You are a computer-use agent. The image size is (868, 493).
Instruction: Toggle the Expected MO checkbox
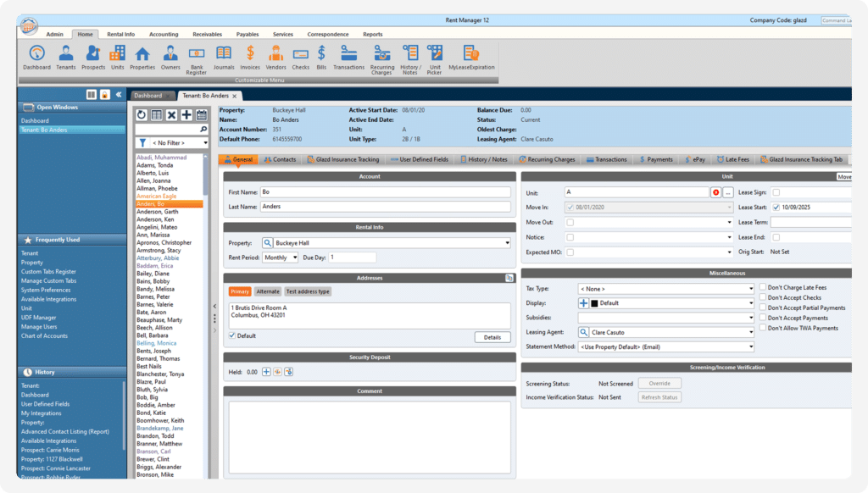(x=570, y=252)
